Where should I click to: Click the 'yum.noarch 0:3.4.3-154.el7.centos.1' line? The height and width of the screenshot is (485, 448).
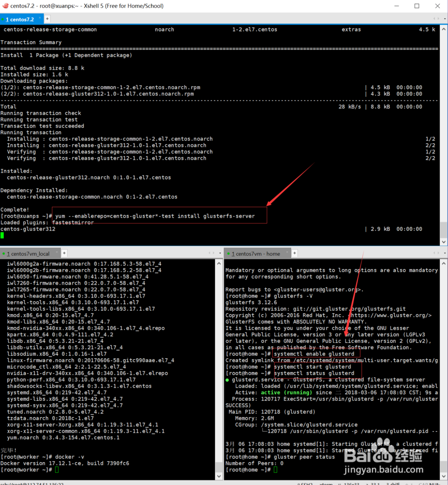tap(63, 438)
